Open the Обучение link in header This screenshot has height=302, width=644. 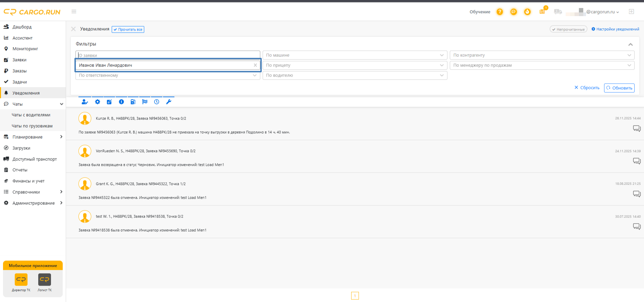pyautogui.click(x=480, y=12)
